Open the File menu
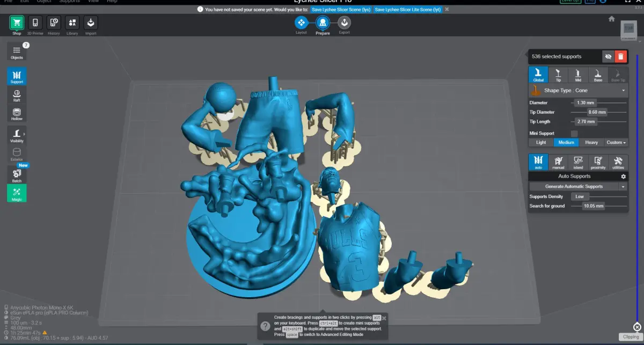The width and height of the screenshot is (644, 345). 8,2
